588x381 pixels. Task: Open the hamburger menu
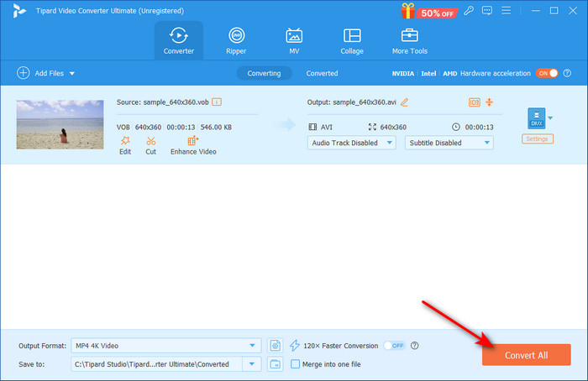pyautogui.click(x=507, y=10)
